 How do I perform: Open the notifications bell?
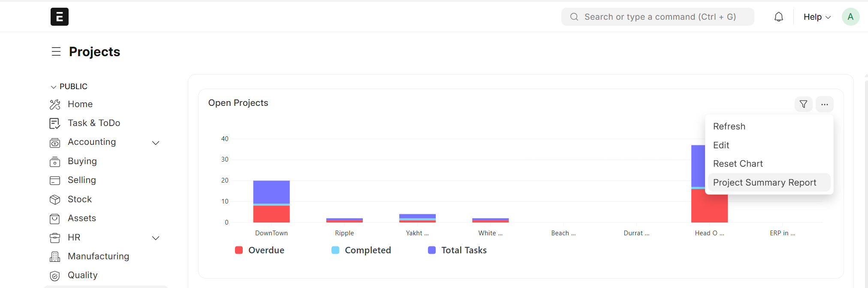coord(779,17)
